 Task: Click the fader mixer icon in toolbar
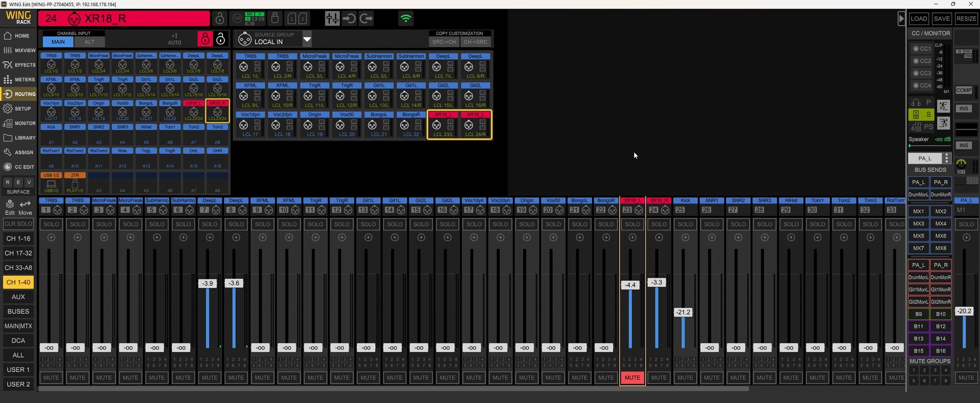(x=332, y=19)
